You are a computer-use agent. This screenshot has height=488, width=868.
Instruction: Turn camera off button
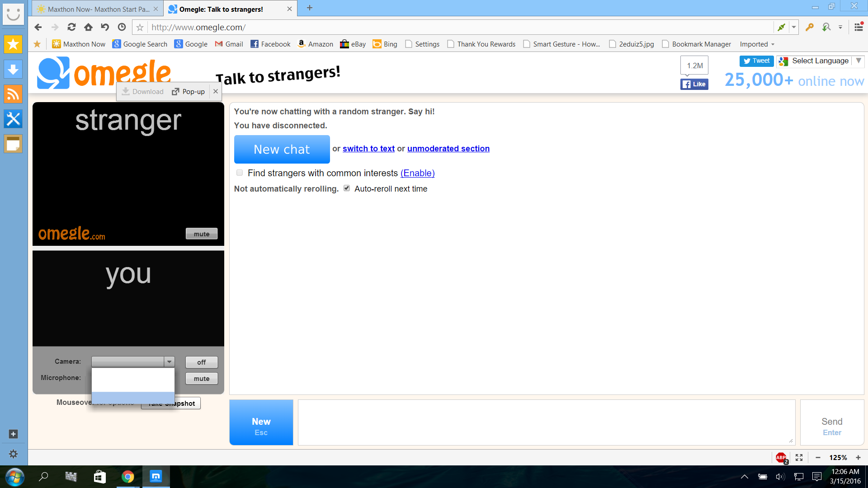(x=202, y=362)
